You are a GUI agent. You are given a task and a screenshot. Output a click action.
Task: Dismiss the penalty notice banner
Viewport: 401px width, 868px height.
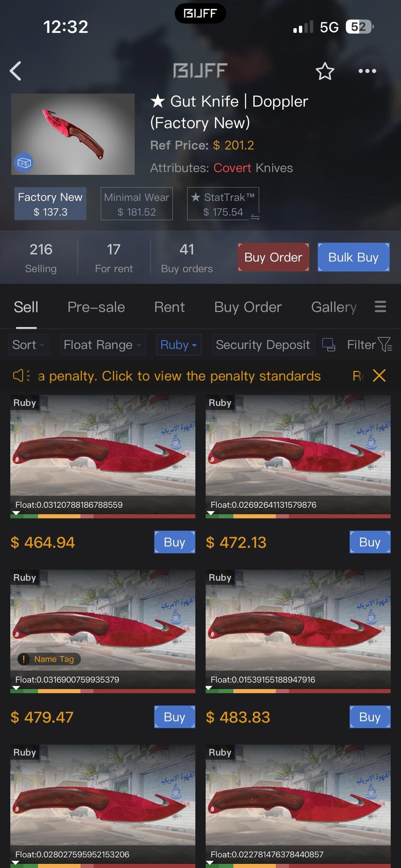click(379, 376)
